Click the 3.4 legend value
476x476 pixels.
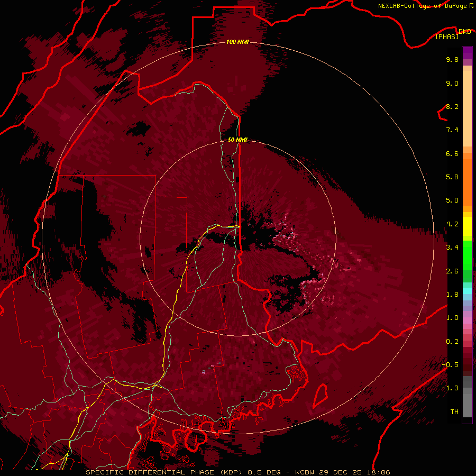(452, 248)
